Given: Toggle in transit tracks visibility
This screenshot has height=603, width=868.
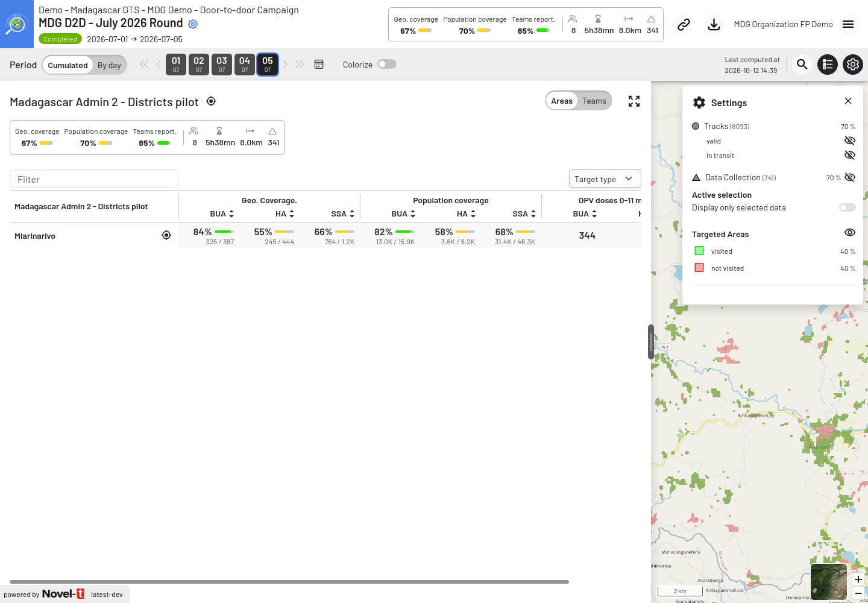Looking at the screenshot, I should pos(850,155).
